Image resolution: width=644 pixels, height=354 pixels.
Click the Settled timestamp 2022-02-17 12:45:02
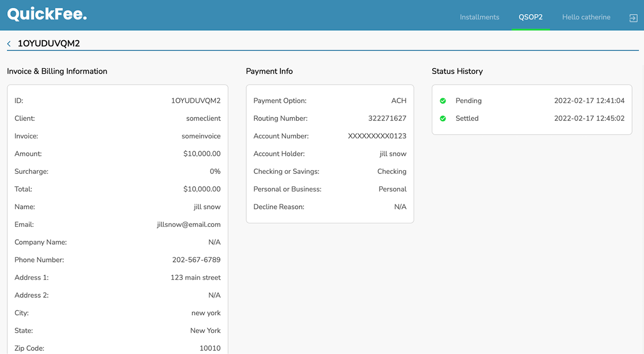589,118
